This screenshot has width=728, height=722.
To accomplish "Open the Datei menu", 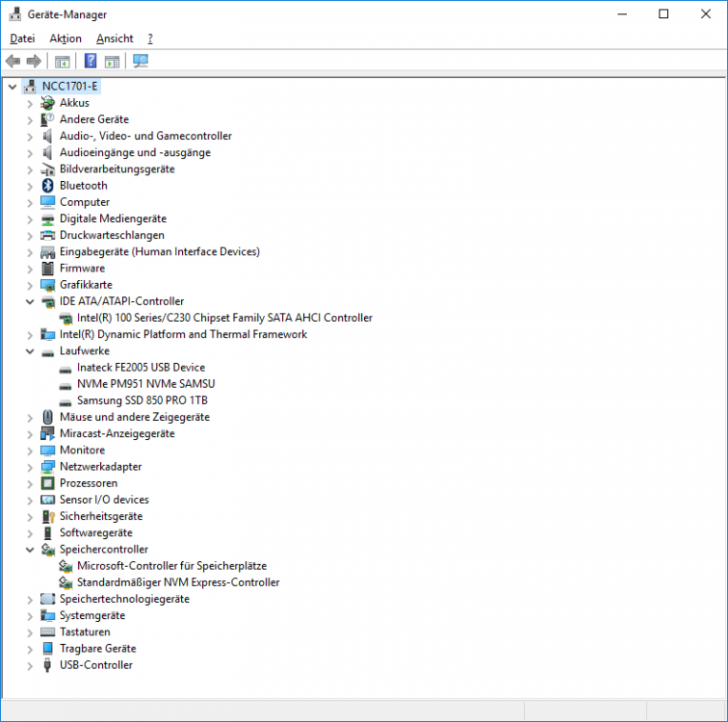I will tap(22, 39).
